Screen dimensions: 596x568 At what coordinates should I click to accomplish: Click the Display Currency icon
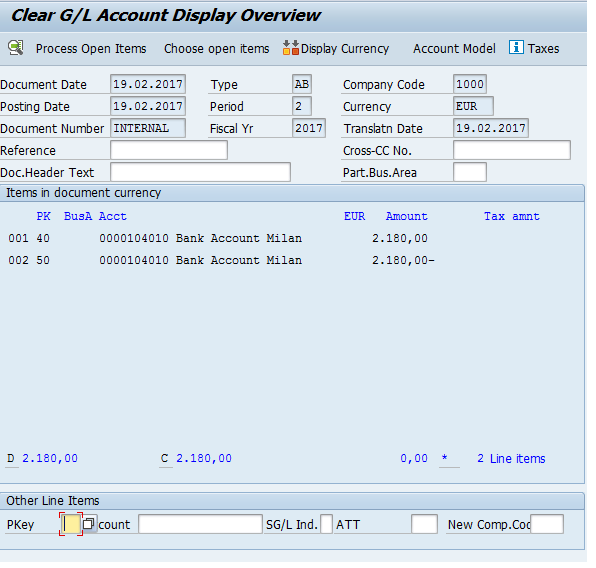point(291,48)
